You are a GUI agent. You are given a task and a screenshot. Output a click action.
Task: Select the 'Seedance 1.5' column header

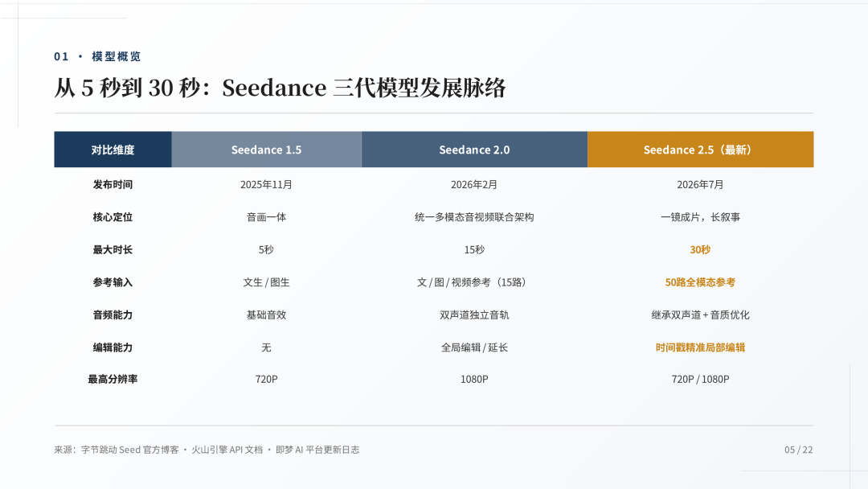[x=266, y=150]
